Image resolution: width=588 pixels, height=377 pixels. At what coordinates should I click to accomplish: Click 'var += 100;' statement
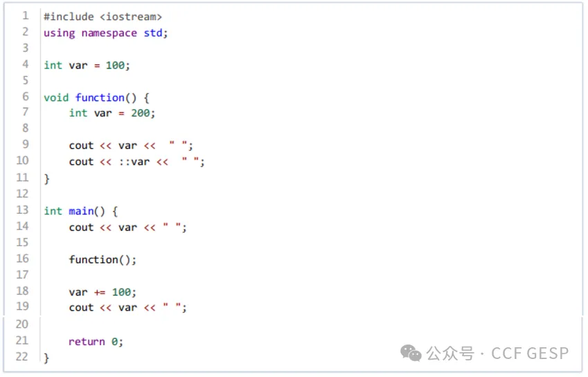tap(103, 292)
